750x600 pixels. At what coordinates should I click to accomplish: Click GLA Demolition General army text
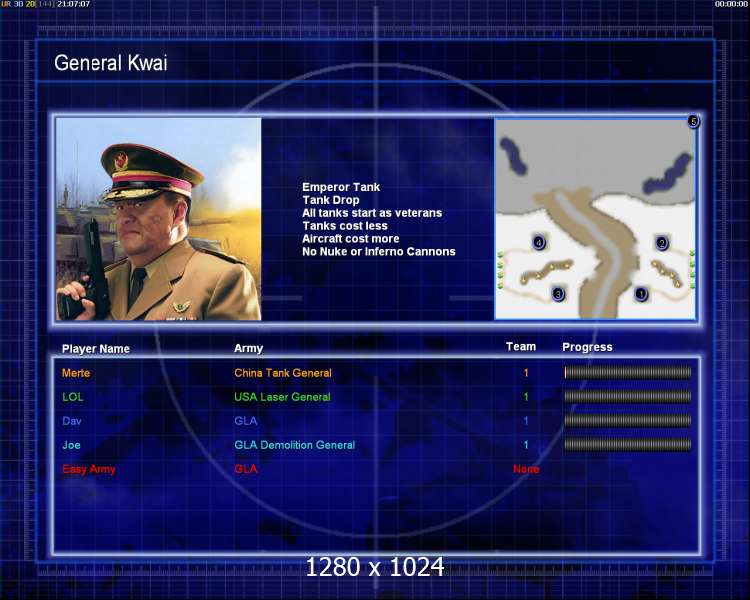295,445
